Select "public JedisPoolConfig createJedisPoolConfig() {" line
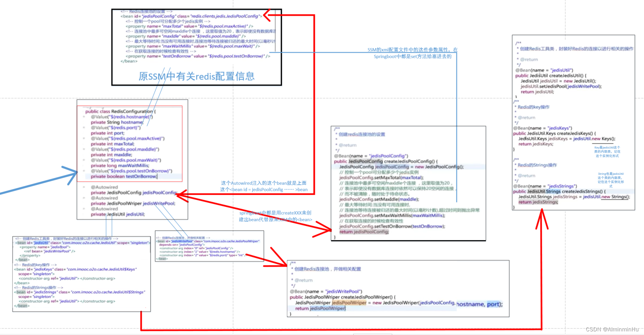Viewport: 644px width, 335px height. click(x=386, y=161)
